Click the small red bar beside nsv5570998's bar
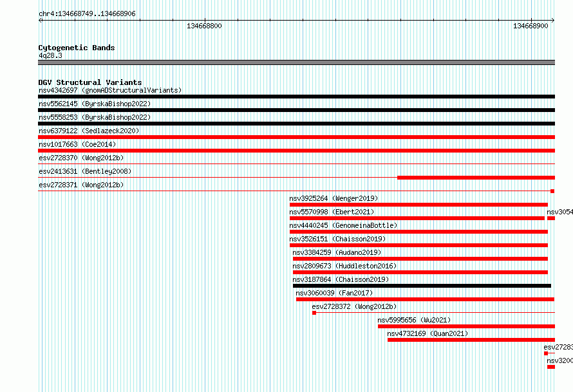573x392 pixels. (x=551, y=218)
